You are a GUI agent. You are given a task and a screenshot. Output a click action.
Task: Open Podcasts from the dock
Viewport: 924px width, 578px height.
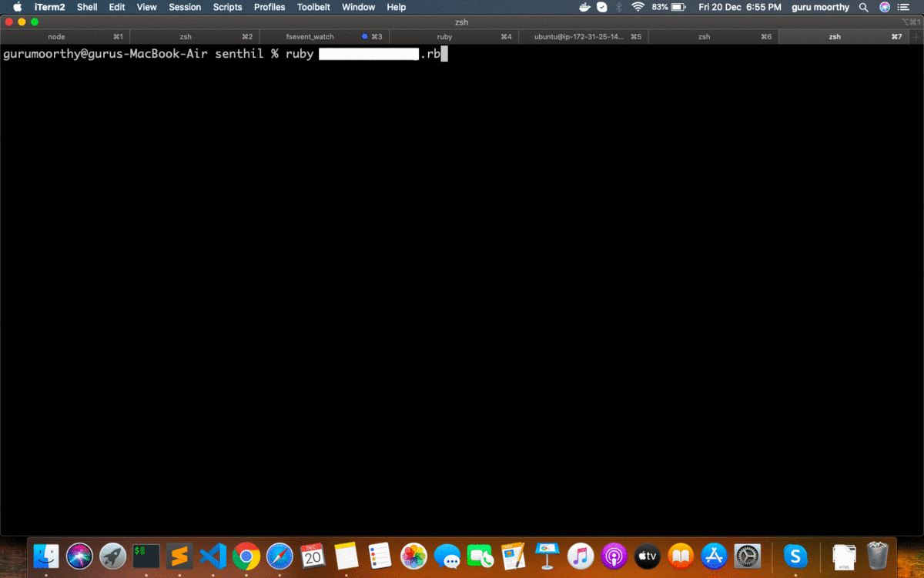coord(614,556)
